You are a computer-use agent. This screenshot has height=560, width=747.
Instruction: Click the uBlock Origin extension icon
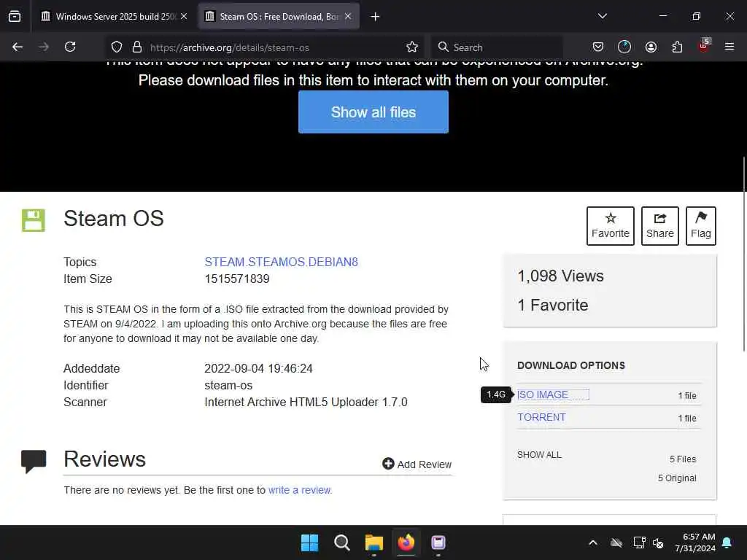click(x=704, y=46)
